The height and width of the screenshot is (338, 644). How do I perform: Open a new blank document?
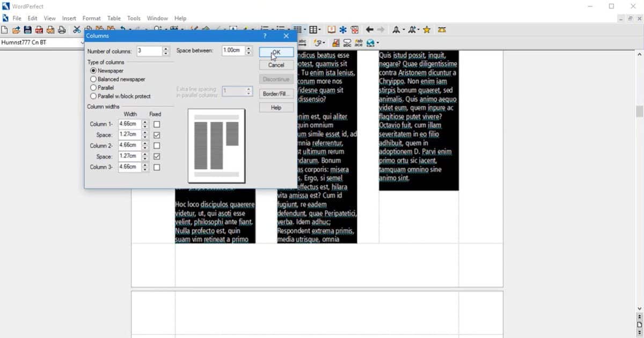tap(4, 30)
